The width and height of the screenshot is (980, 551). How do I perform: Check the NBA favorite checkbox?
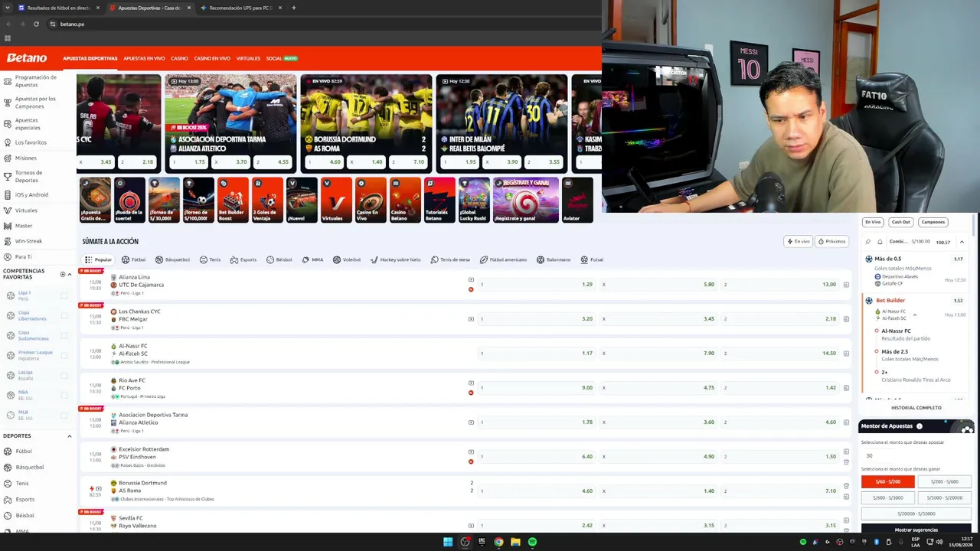click(64, 395)
